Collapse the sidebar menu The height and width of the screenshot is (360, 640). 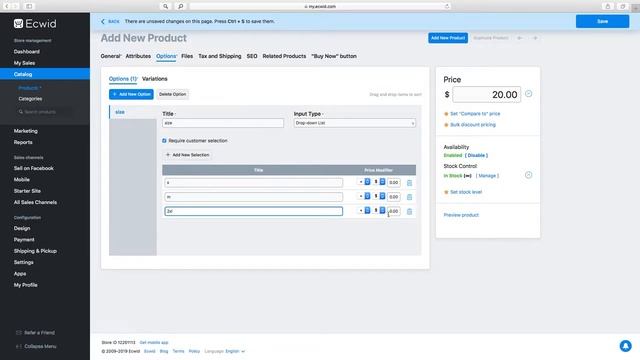(36, 346)
